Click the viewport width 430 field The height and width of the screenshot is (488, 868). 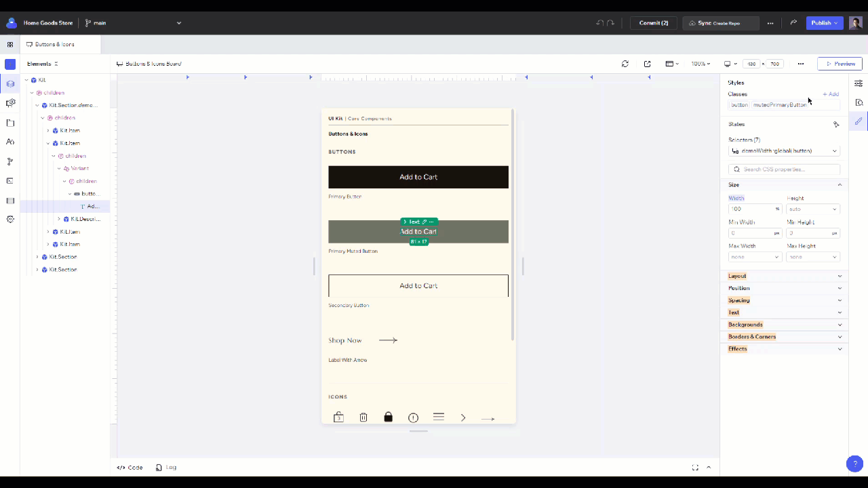[751, 64]
